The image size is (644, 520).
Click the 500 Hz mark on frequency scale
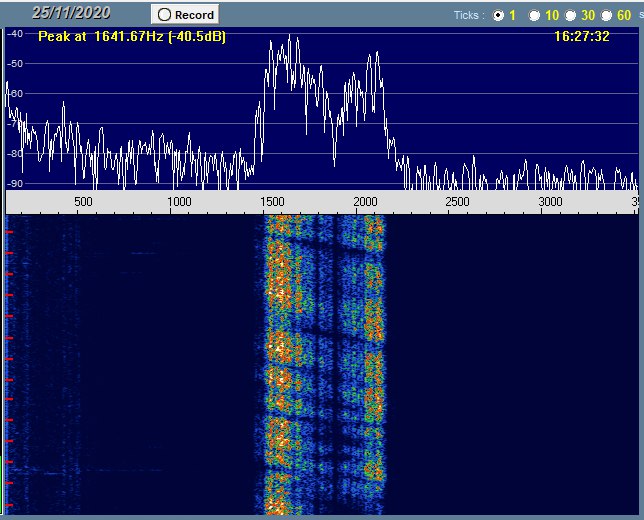pos(83,202)
